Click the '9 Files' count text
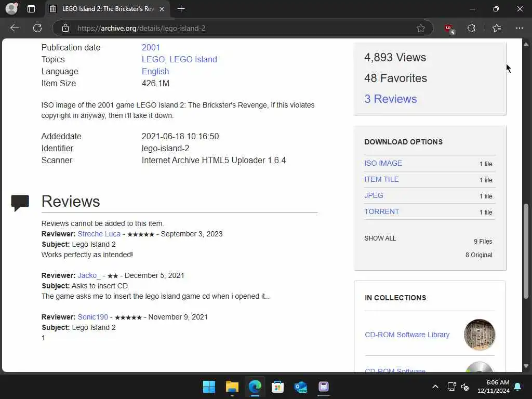The height and width of the screenshot is (399, 532). point(483,242)
